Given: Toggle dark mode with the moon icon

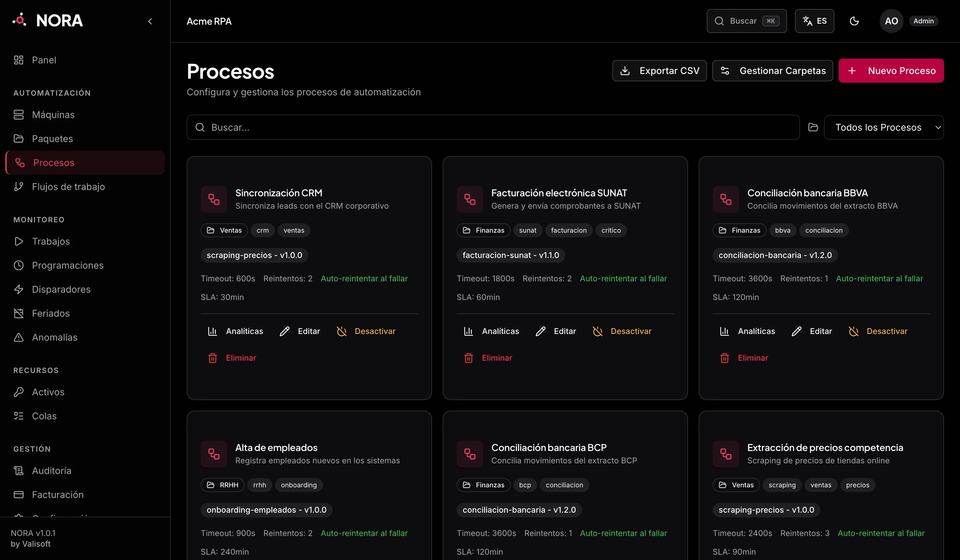Looking at the screenshot, I should point(854,21).
